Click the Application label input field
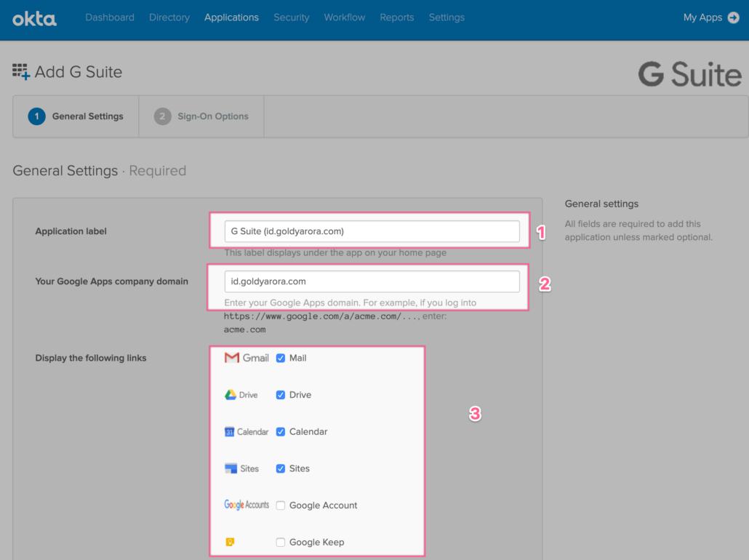 pyautogui.click(x=372, y=231)
